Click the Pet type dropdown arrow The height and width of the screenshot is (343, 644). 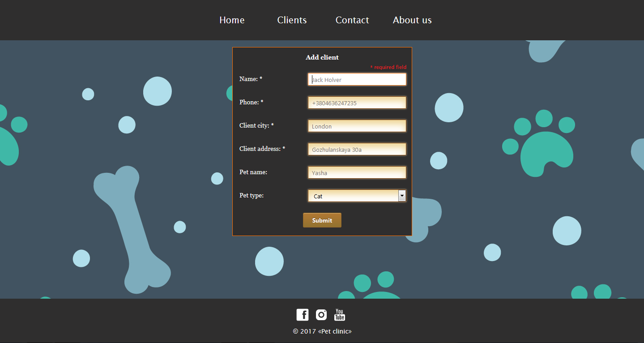pyautogui.click(x=402, y=195)
